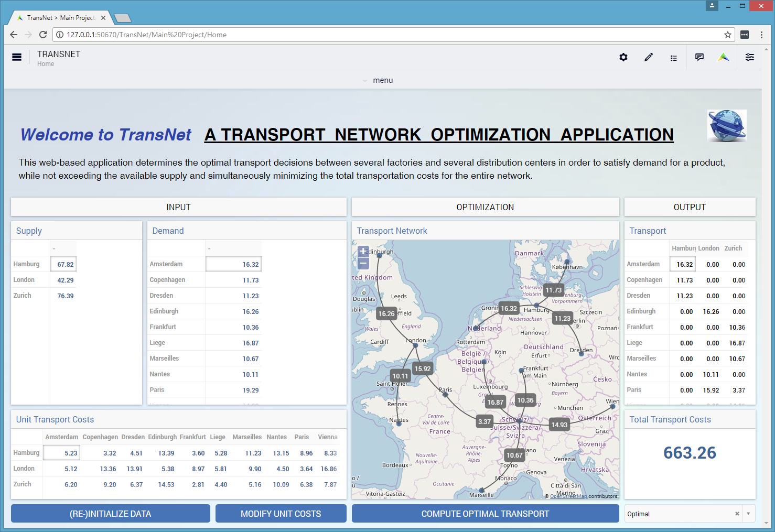The height and width of the screenshot is (532, 775).
Task: Click the MODIFY UNIT COSTS button
Action: point(281,514)
